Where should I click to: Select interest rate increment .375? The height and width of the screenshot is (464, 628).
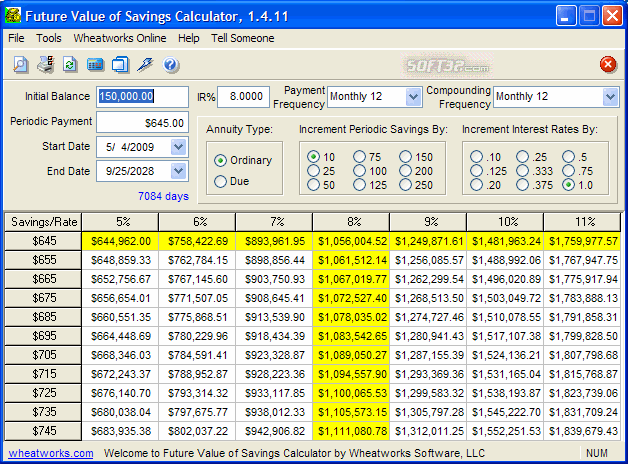pyautogui.click(x=534, y=185)
